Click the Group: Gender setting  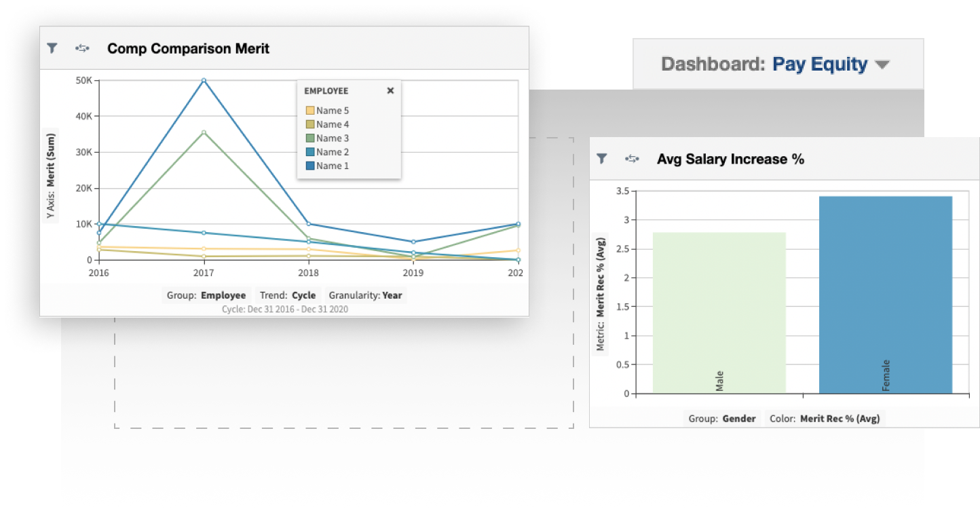click(x=721, y=419)
